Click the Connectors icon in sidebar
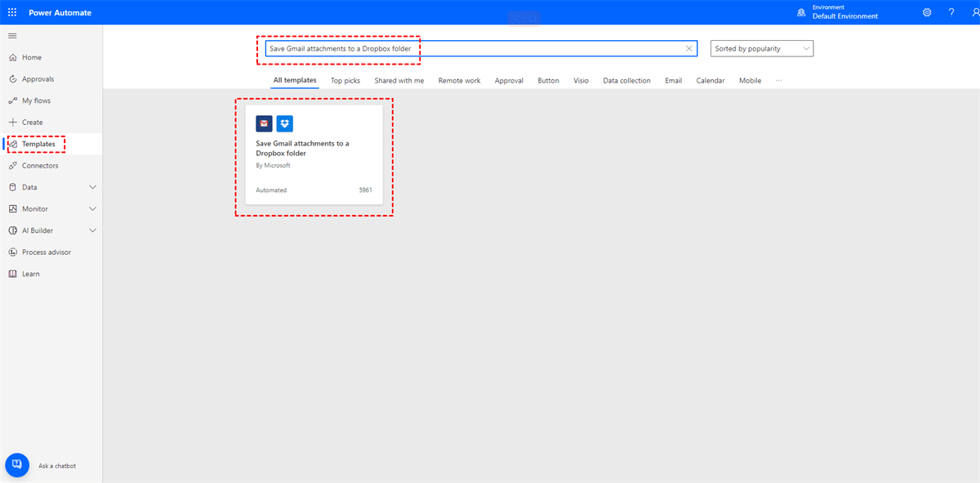This screenshot has width=980, height=483. [12, 165]
